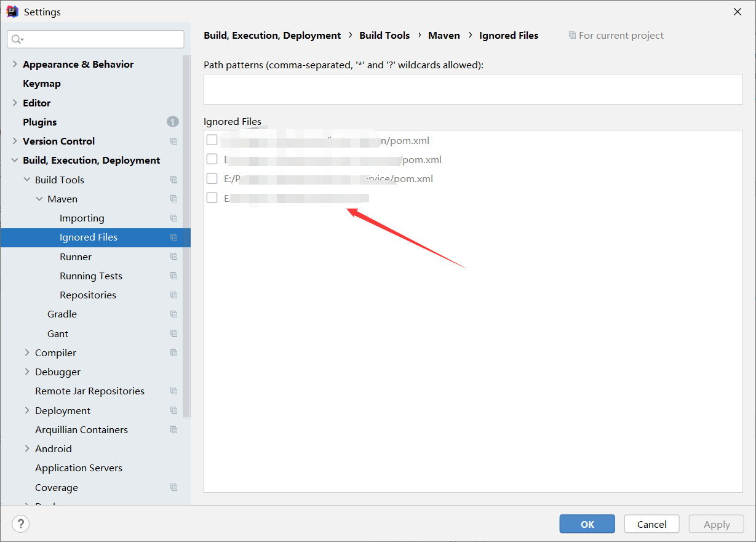This screenshot has width=756, height=542.
Task: Check the second ignored pom.xml file checkbox
Action: click(212, 159)
